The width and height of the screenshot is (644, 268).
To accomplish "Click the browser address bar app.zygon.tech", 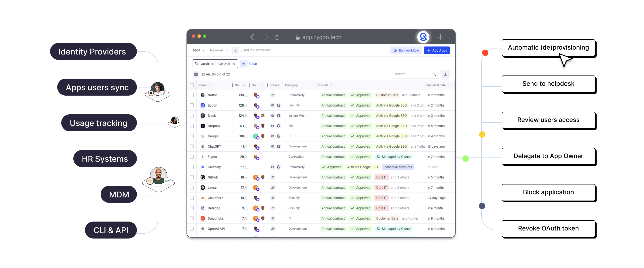I will [318, 37].
